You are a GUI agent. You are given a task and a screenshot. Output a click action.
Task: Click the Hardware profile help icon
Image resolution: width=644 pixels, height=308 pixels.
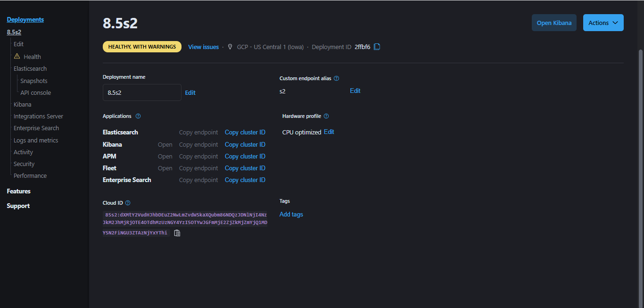tap(326, 116)
